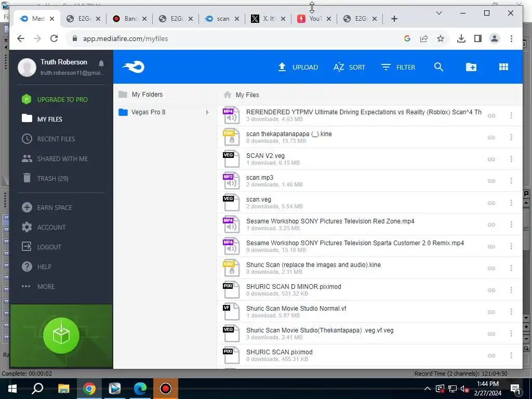Open File Explorer from the taskbar
This screenshot has width=532, height=399.
[63, 389]
